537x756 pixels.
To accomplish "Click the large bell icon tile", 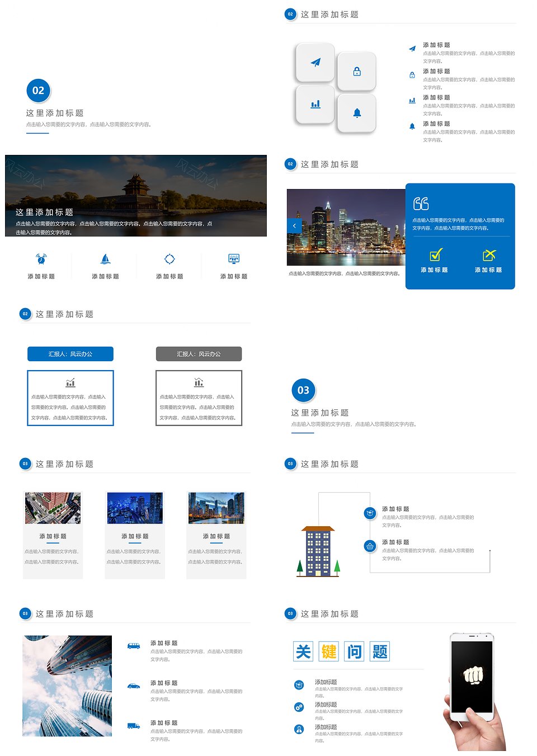I will coord(357,113).
